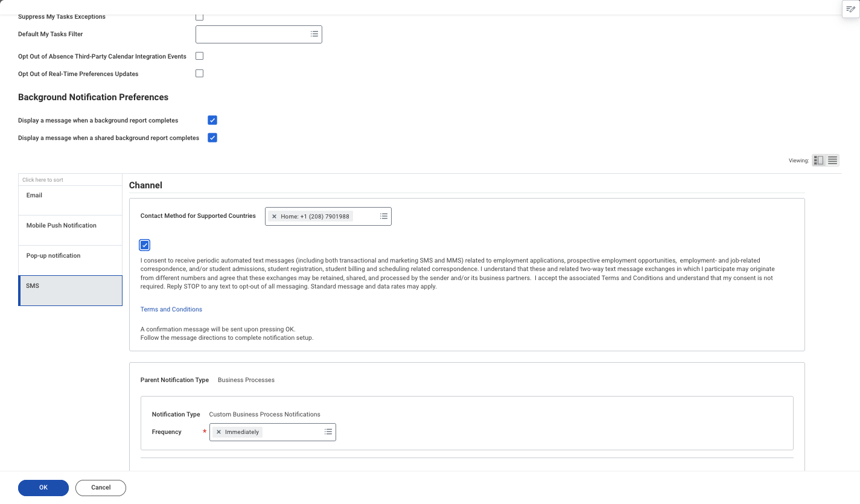Click the Frequency selection field
The height and width of the screenshot is (504, 860).
[x=273, y=432]
